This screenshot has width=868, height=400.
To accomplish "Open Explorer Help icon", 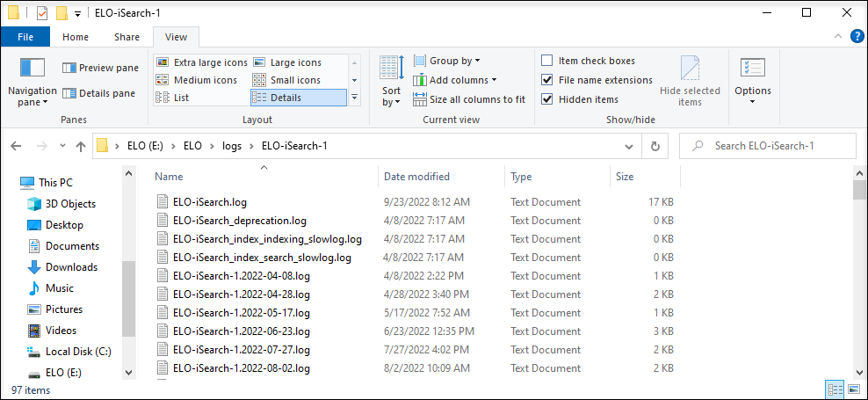I will [x=856, y=37].
